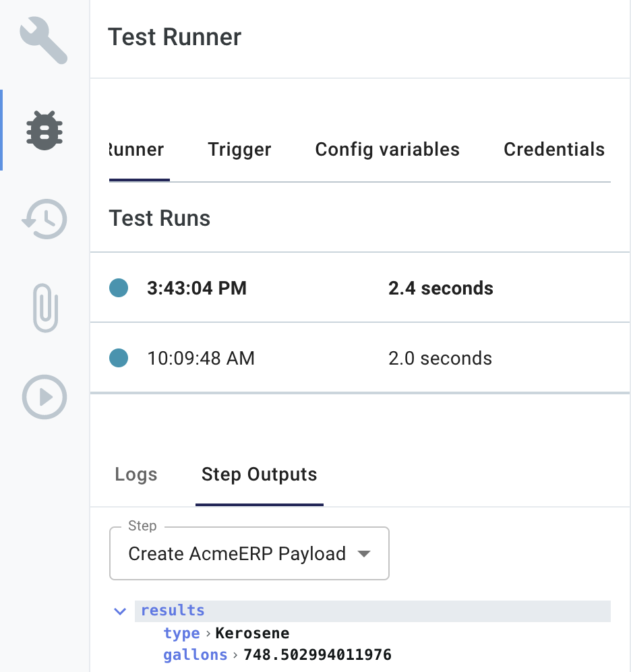Collapse the results output tree
631x672 pixels.
[x=119, y=611]
